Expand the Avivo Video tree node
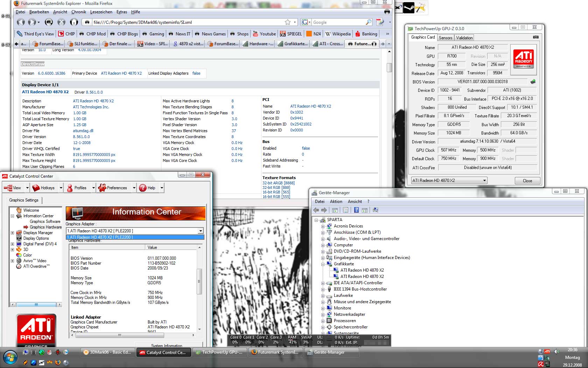588x368 pixels. [13, 261]
